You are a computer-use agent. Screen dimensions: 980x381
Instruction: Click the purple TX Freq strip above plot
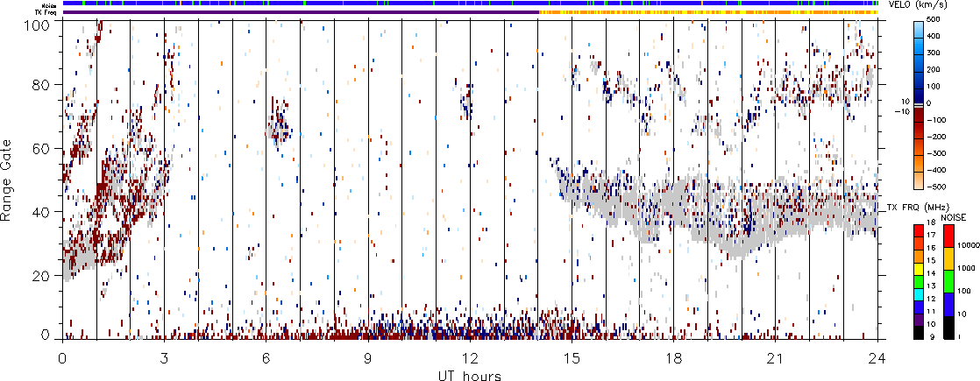(298, 12)
